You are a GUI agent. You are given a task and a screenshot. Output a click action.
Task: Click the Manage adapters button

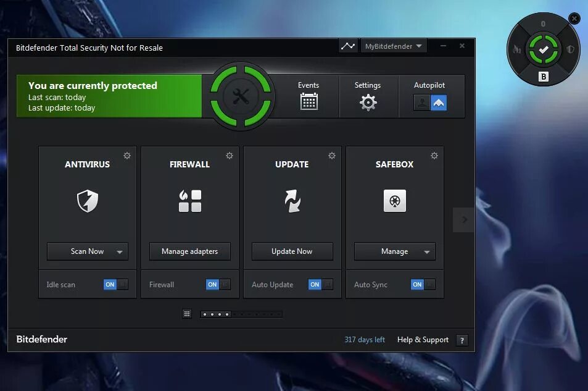pos(190,251)
